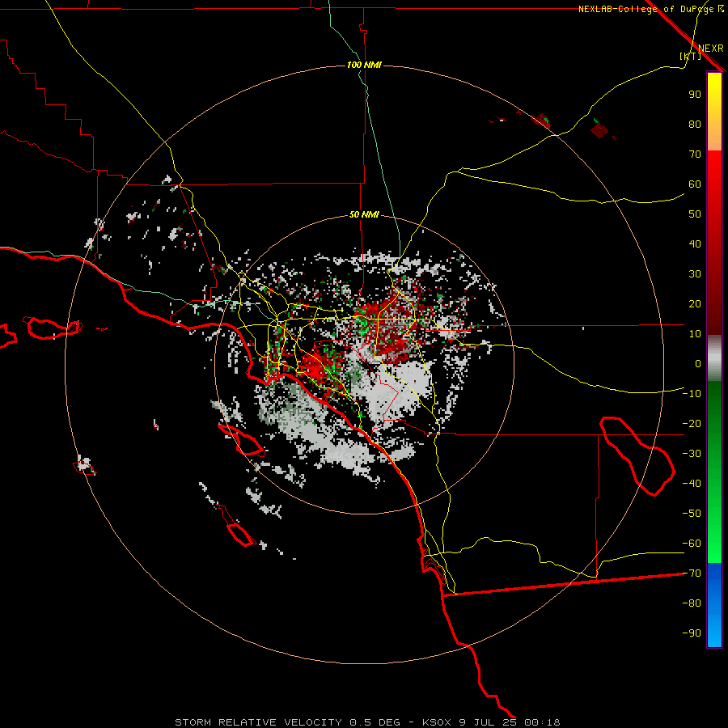This screenshot has width=728, height=728.
Task: Click the NEXLAB-College of DuPage title text
Action: tap(645, 9)
